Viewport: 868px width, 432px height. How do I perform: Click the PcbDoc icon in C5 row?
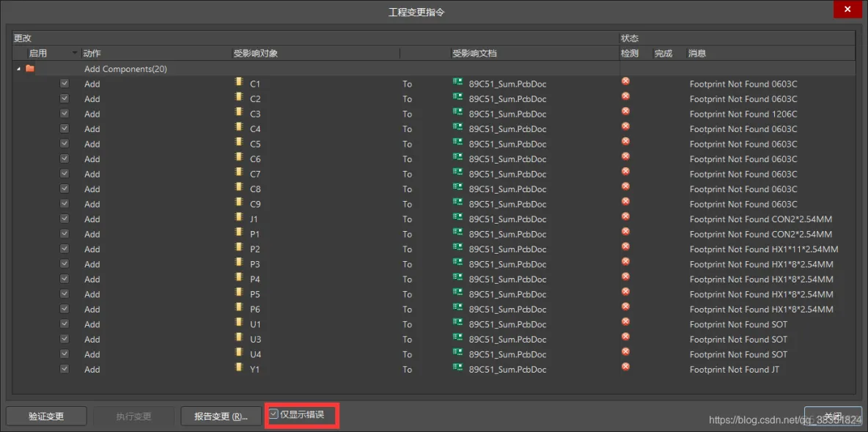[x=457, y=142]
